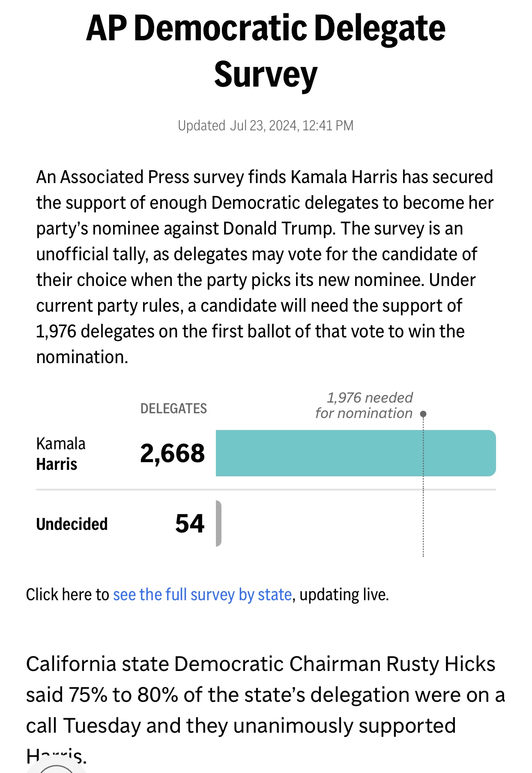
Task: Click the 2,668 delegate count
Action: 172,453
